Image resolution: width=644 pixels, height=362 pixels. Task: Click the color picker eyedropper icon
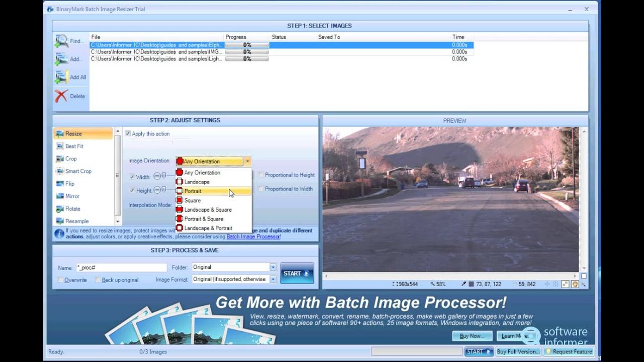tap(464, 284)
